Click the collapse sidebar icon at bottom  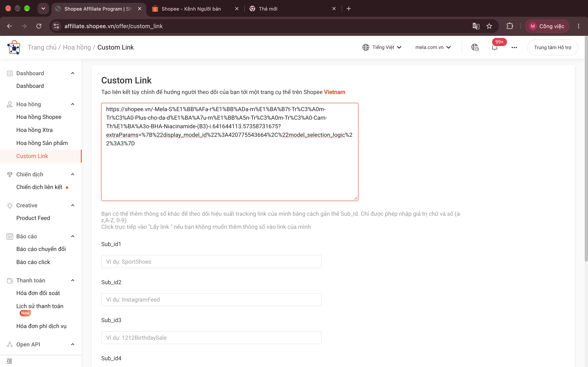[x=9, y=361]
